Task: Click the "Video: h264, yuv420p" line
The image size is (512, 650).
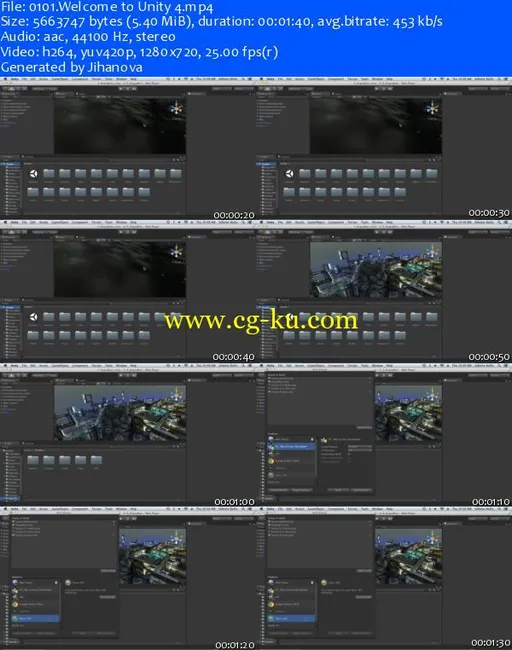Action: [x=139, y=52]
